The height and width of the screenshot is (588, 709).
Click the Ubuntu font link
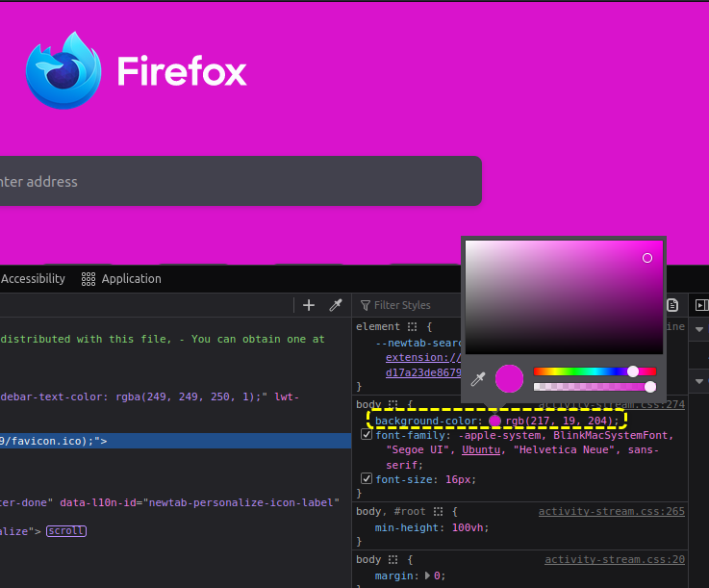pyautogui.click(x=481, y=450)
